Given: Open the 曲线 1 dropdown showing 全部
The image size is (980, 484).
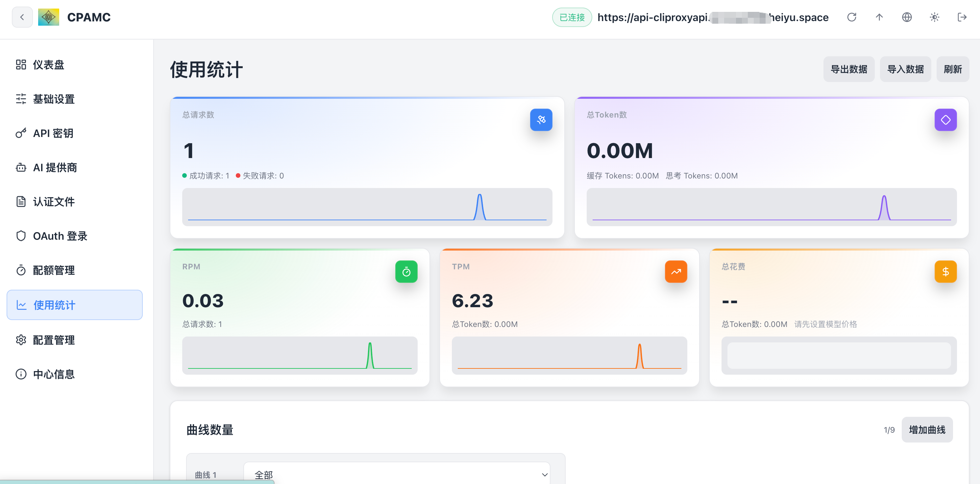Looking at the screenshot, I should point(397,474).
